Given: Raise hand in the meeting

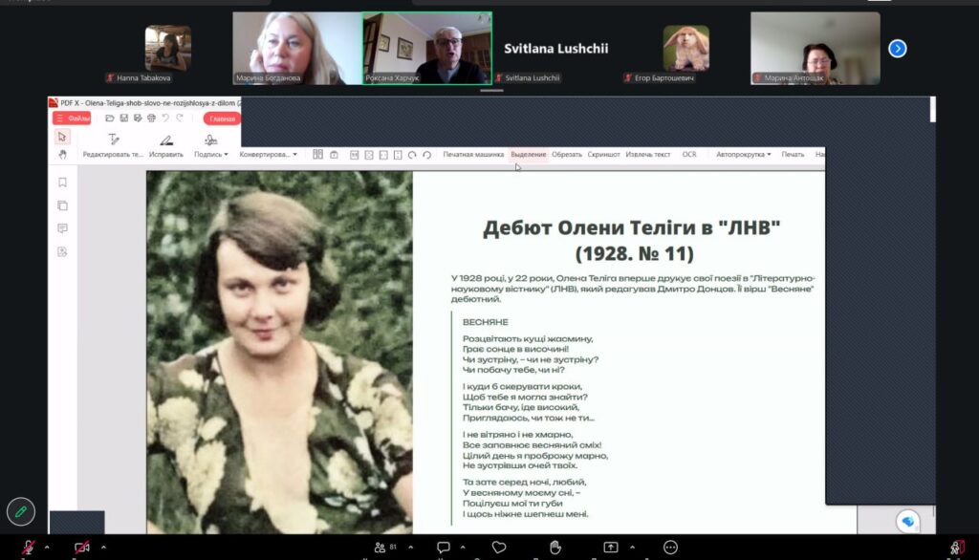Looking at the screenshot, I should tap(555, 548).
